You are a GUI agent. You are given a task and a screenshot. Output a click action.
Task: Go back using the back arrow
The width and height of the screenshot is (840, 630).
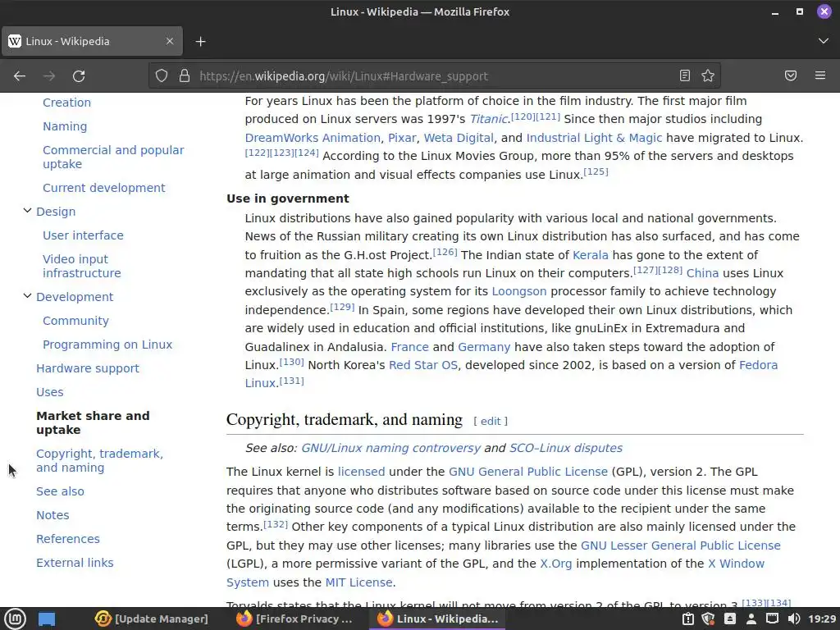coord(20,76)
